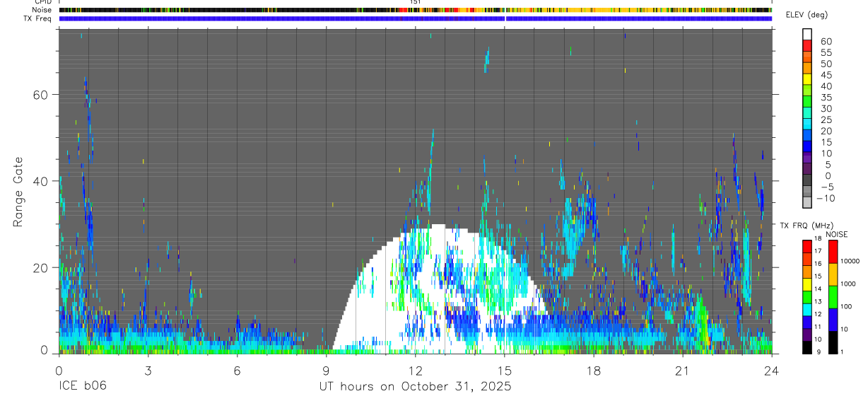Pick the cyan segment of the TX FRQ color bar
This screenshot has height=401, width=868.
807,310
